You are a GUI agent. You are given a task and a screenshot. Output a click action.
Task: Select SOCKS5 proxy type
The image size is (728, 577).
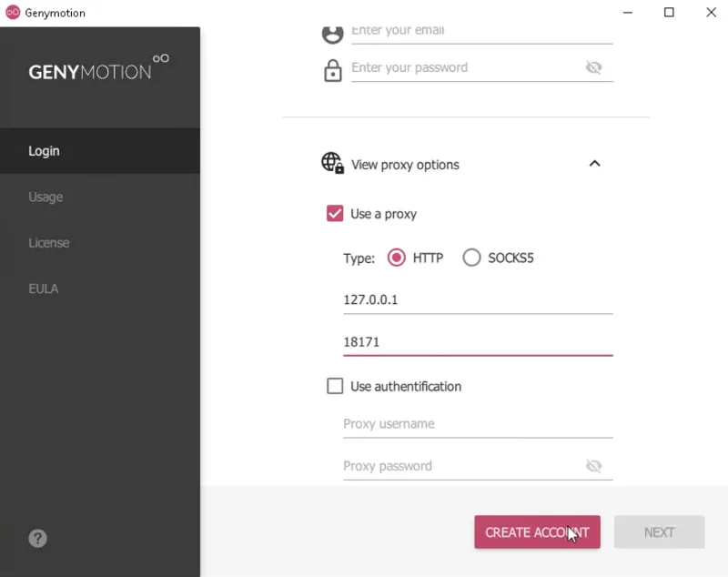pos(471,258)
